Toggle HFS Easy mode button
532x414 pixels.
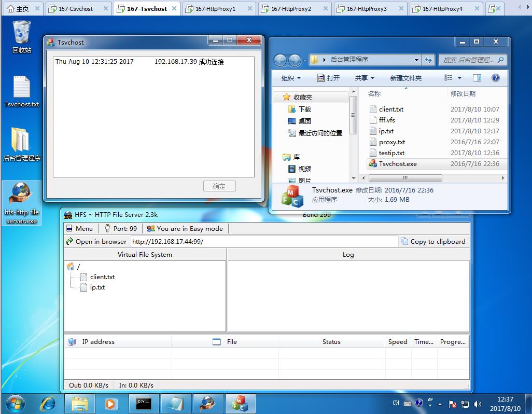pos(185,228)
